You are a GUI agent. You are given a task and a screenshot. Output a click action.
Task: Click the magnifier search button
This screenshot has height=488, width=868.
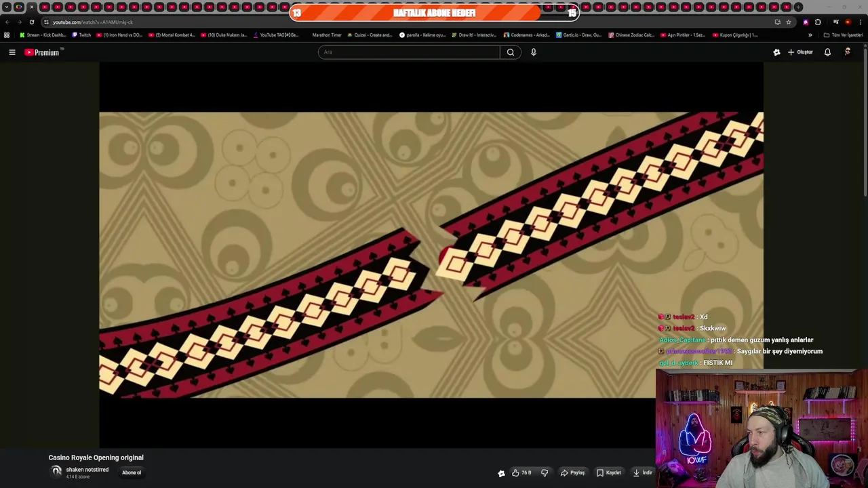(x=511, y=52)
